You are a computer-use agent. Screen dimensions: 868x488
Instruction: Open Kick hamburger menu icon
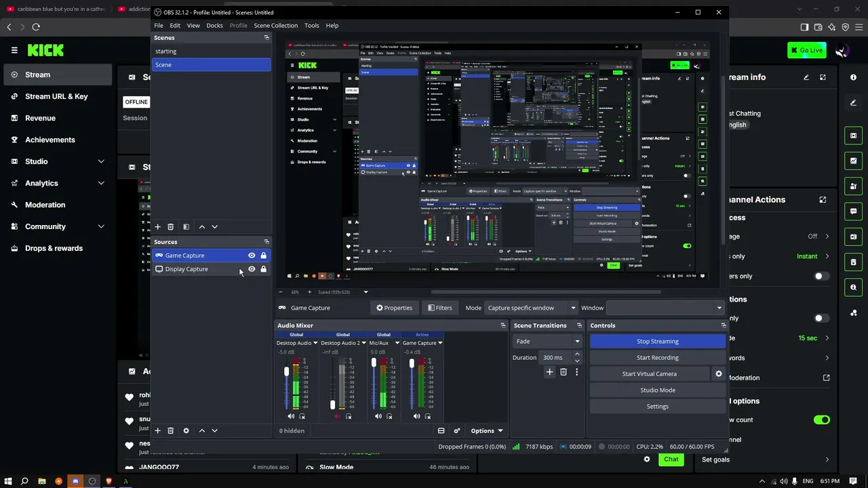click(14, 50)
